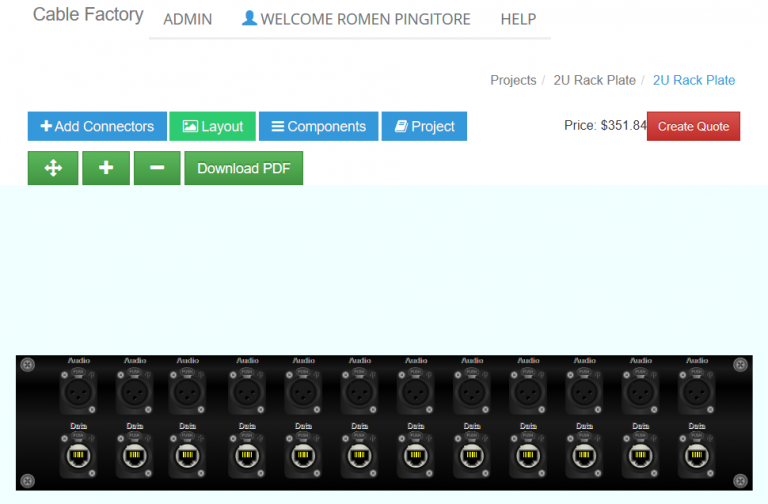This screenshot has height=504, width=768.
Task: Click the blue 2U Rack Plate breadcrumb
Action: coord(694,80)
